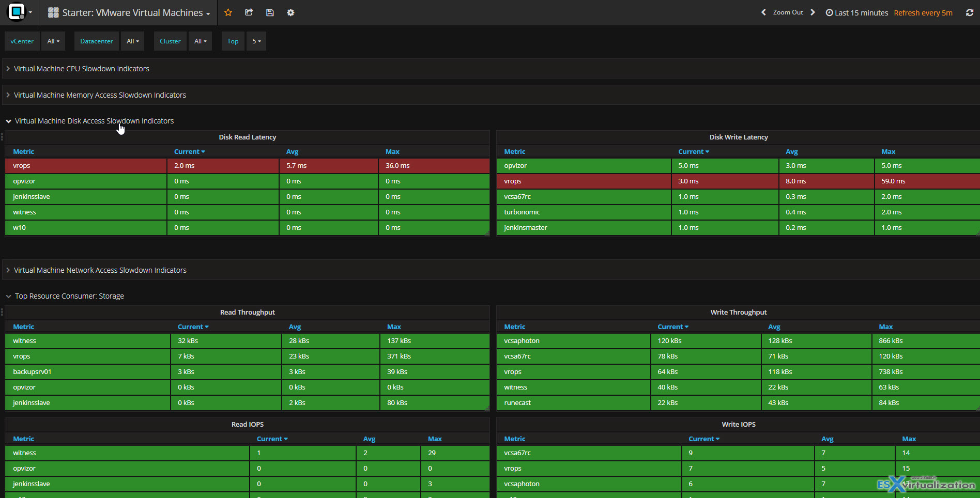Open the Last 15 minutes time picker
Image resolution: width=980 pixels, height=498 pixels.
(x=857, y=12)
